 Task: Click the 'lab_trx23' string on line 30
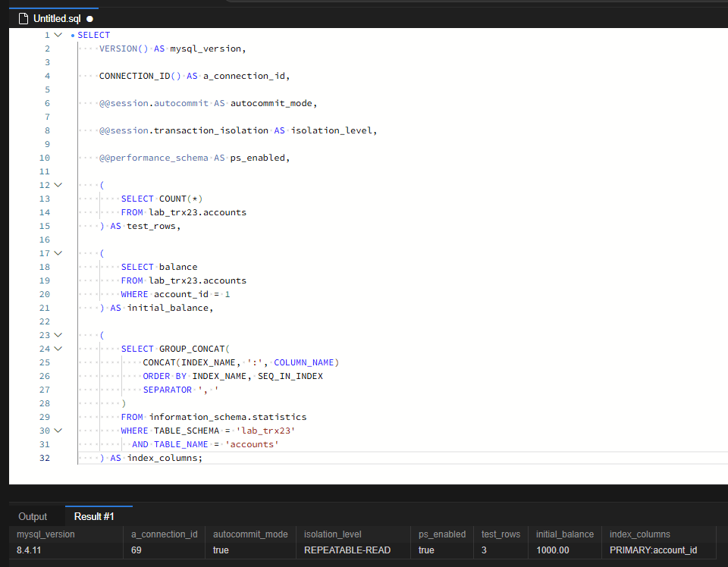[265, 431]
